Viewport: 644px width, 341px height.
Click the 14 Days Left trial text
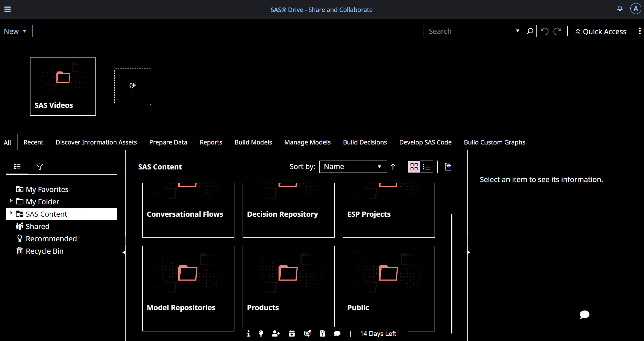(378, 333)
